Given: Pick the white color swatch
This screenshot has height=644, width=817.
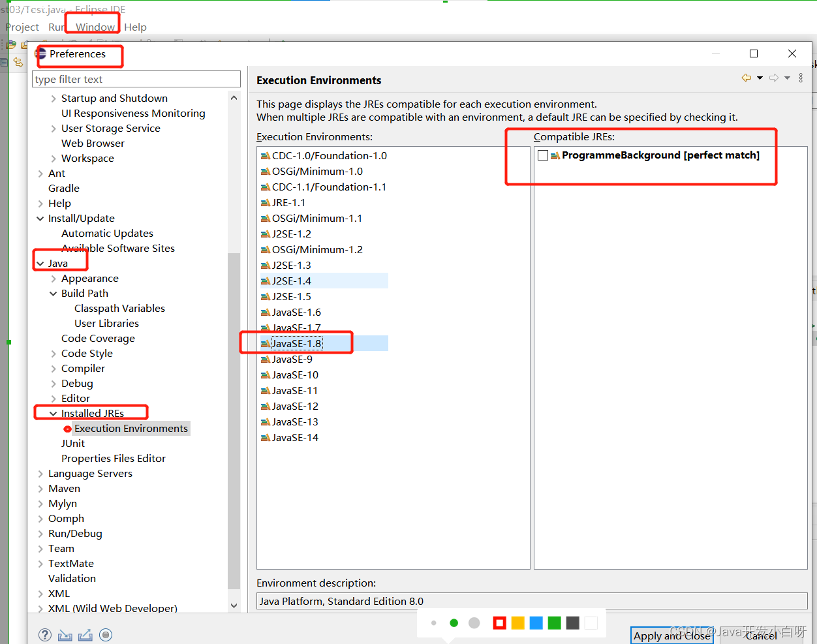Looking at the screenshot, I should (x=591, y=623).
